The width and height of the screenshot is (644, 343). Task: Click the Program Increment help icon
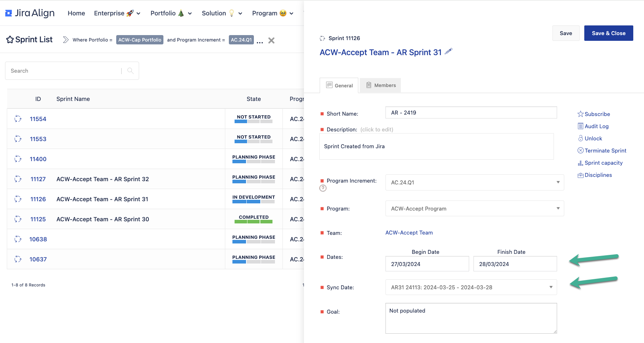tap(323, 188)
